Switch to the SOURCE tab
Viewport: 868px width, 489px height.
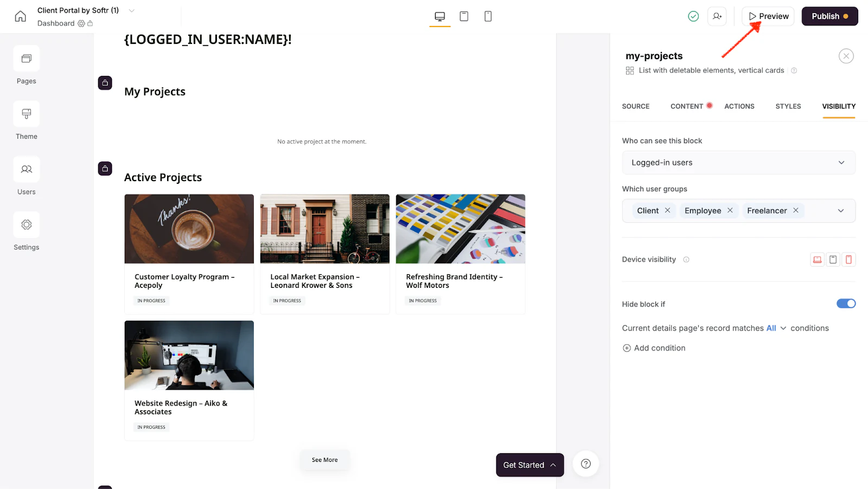coord(635,106)
